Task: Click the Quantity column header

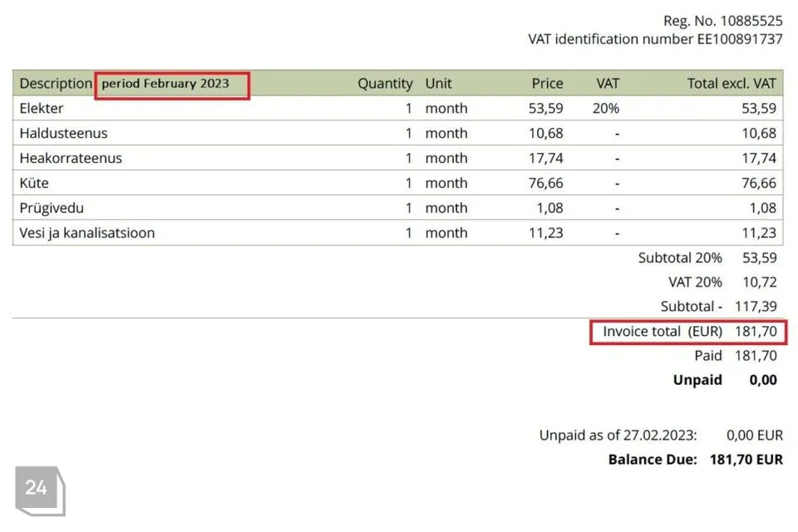Action: (385, 83)
